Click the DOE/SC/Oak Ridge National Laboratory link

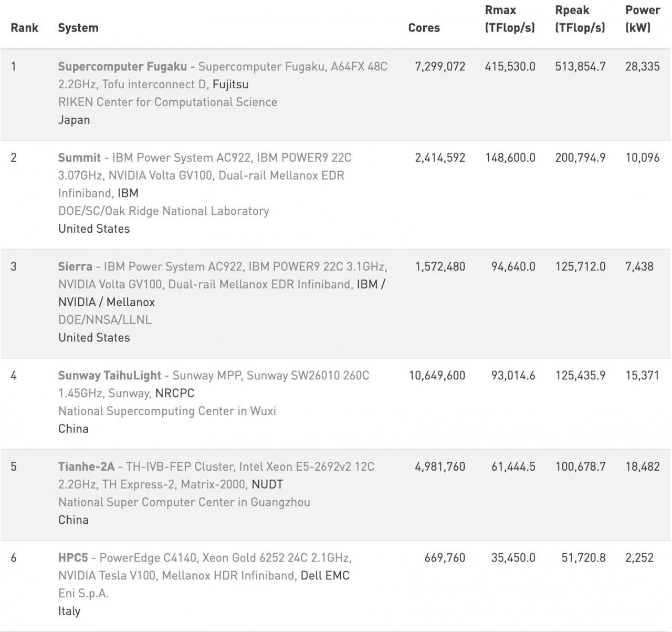click(x=163, y=211)
